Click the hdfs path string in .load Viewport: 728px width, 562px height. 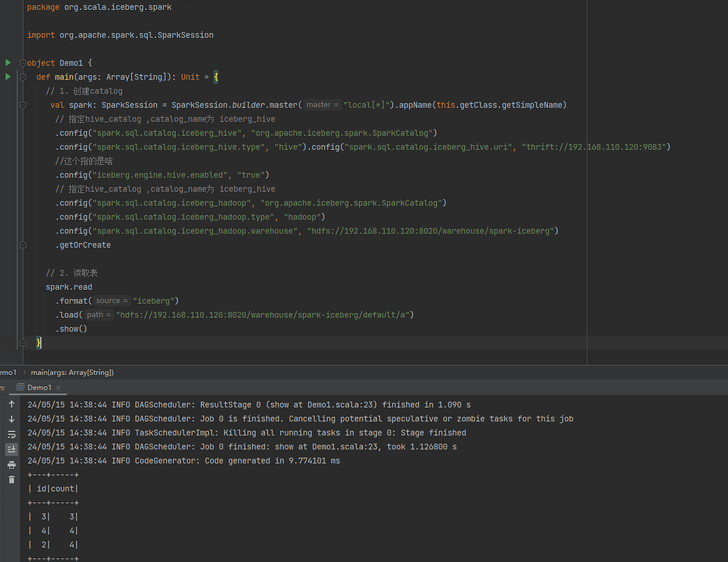pos(264,314)
